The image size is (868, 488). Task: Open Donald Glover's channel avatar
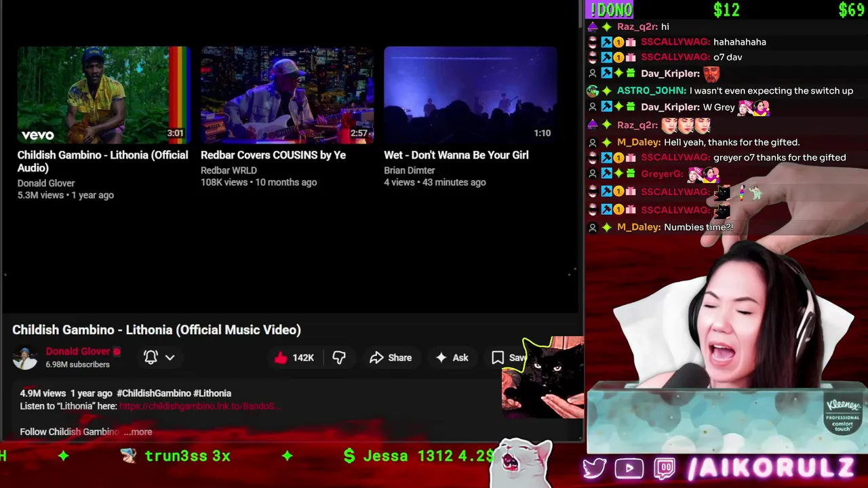[x=25, y=357]
